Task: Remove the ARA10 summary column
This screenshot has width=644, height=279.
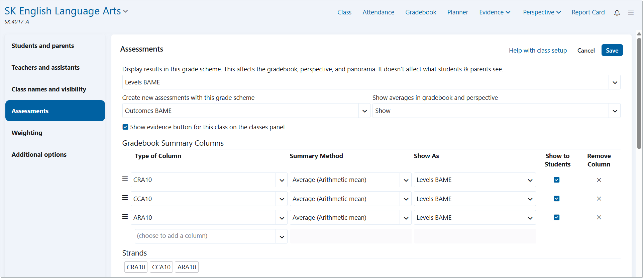Action: [599, 217]
